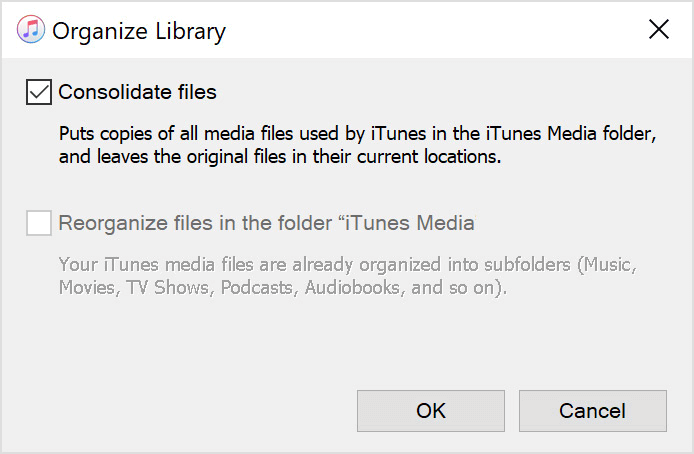Click the "Consolidate files" label text
The height and width of the screenshot is (454, 694).
click(137, 93)
